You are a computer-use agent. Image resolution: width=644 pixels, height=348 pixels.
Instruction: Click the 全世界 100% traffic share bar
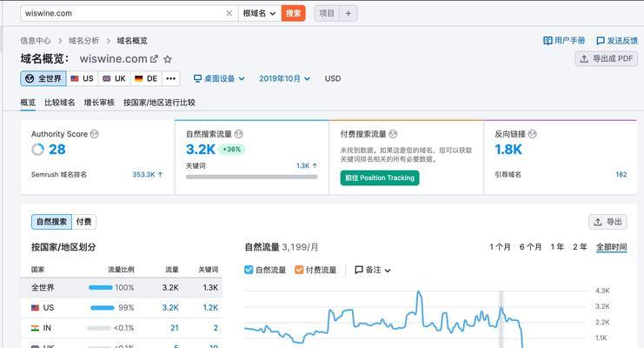pos(101,287)
